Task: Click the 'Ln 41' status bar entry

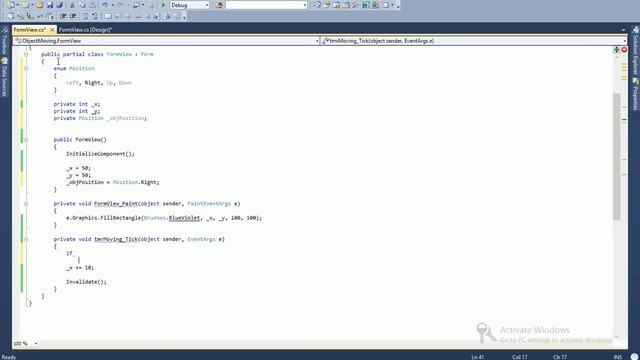Action: [x=478, y=357]
